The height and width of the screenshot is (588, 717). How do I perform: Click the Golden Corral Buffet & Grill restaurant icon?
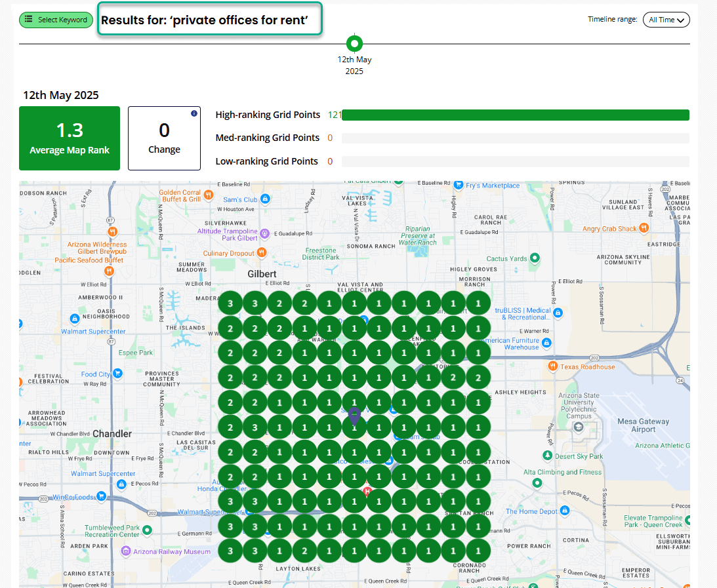tap(209, 195)
